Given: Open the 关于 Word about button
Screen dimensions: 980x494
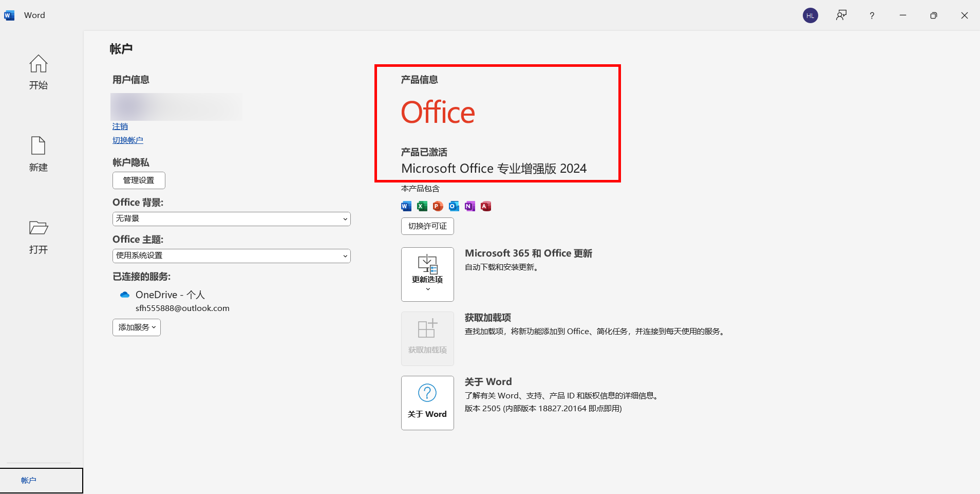Looking at the screenshot, I should click(427, 403).
